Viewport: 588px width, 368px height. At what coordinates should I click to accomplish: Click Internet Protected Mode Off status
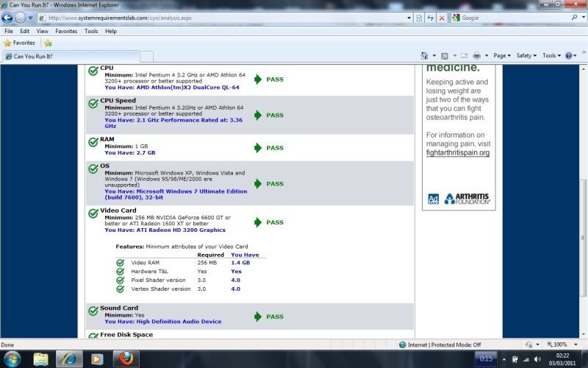(440, 344)
